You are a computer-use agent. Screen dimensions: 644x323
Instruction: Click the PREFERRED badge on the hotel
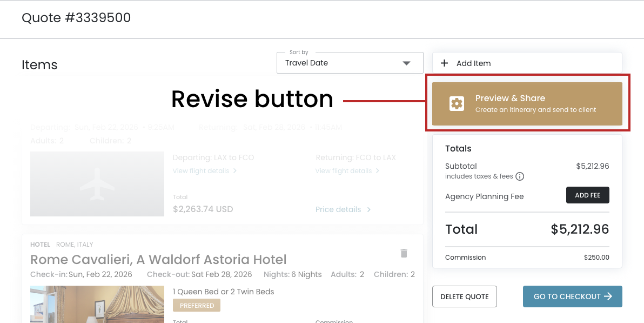[x=197, y=306]
